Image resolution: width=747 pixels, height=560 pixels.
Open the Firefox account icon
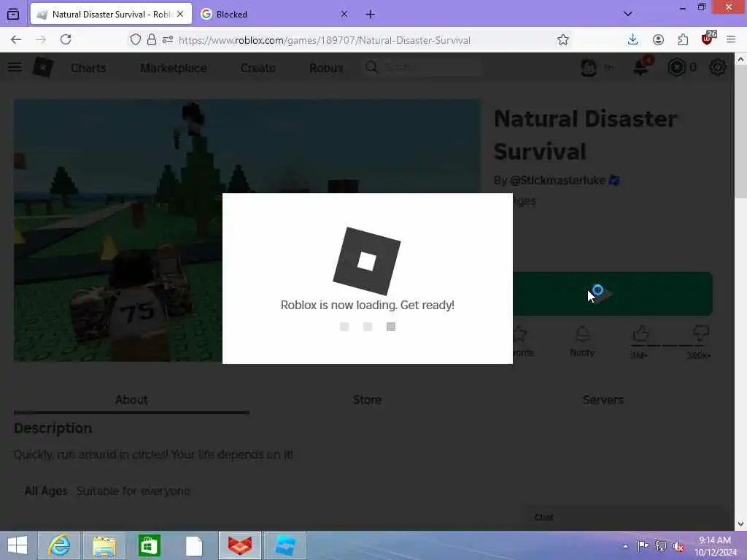click(x=658, y=39)
